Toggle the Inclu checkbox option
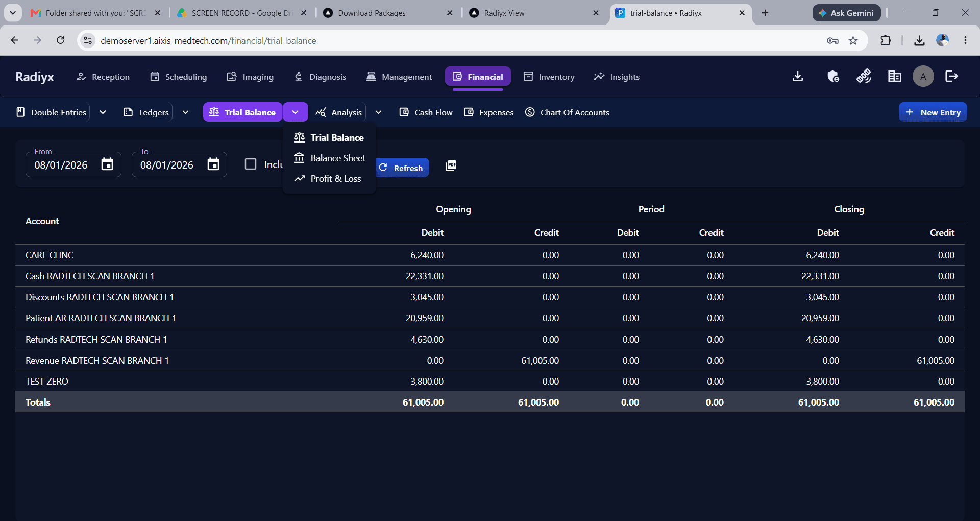Viewport: 980px width, 521px height. 251,164
